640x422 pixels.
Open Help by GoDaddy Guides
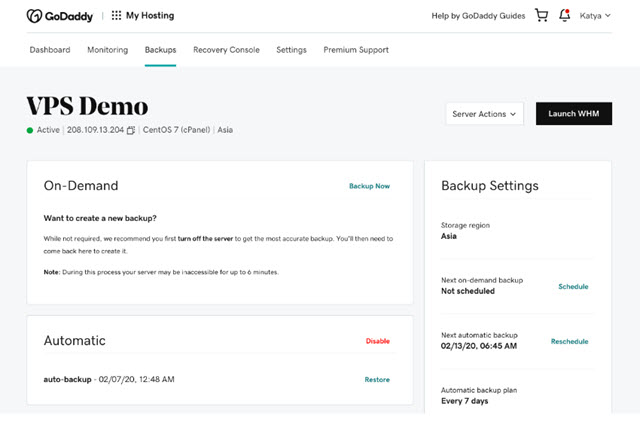[x=478, y=16]
